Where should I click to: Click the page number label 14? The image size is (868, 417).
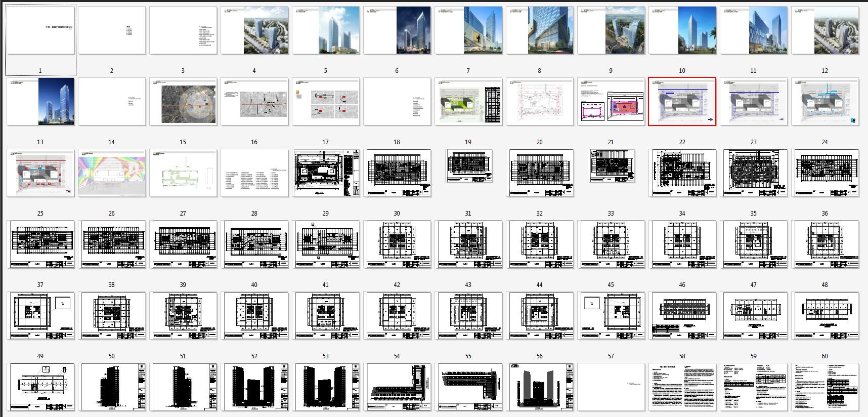tap(112, 142)
